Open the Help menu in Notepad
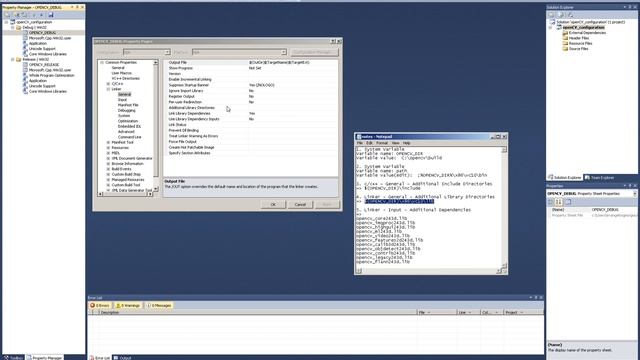The height and width of the screenshot is (360, 640). coord(407,143)
